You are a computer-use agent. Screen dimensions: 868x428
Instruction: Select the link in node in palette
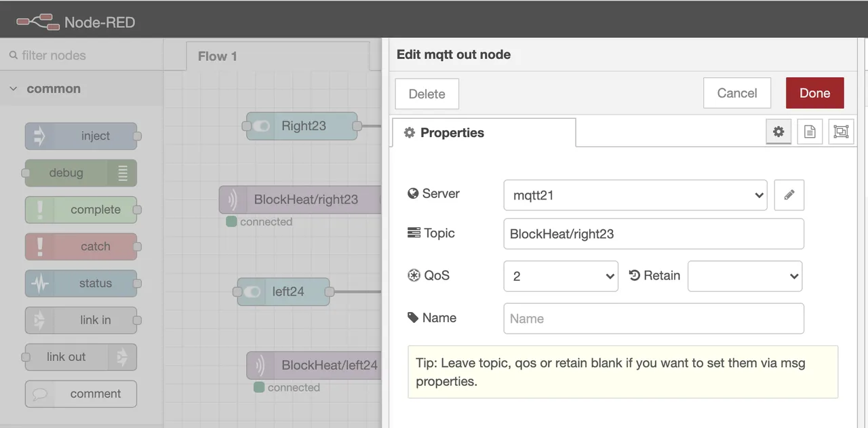[81, 320]
